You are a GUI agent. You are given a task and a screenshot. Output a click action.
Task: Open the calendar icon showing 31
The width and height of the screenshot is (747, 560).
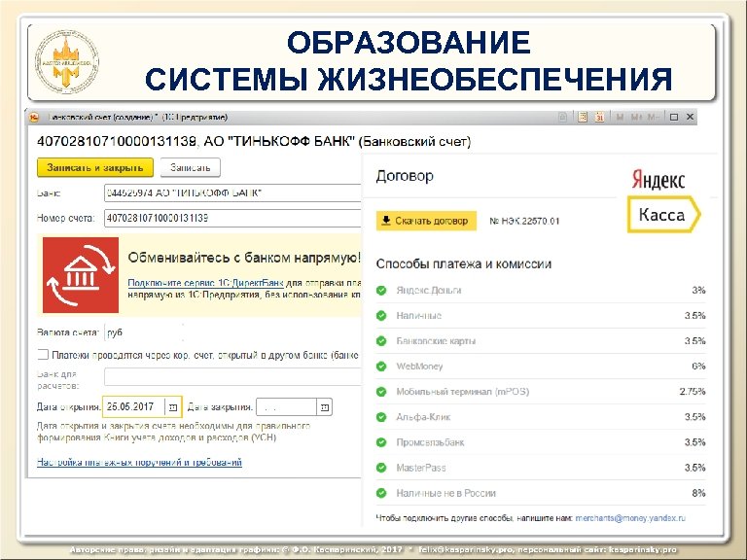click(x=599, y=117)
